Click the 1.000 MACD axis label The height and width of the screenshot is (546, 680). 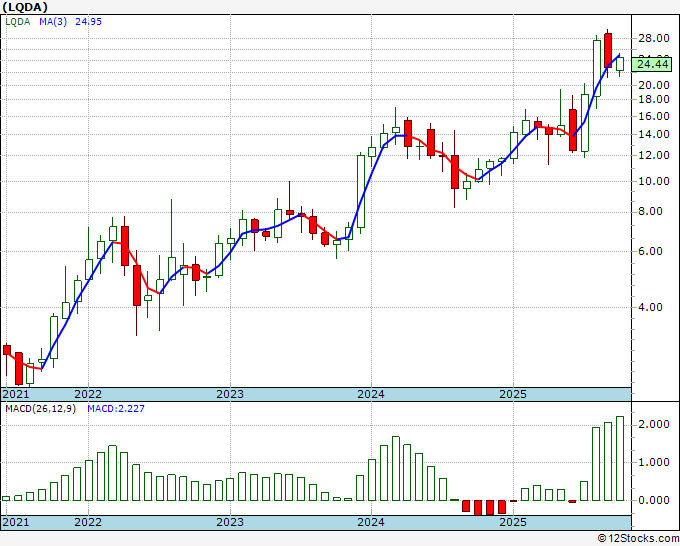pyautogui.click(x=654, y=462)
